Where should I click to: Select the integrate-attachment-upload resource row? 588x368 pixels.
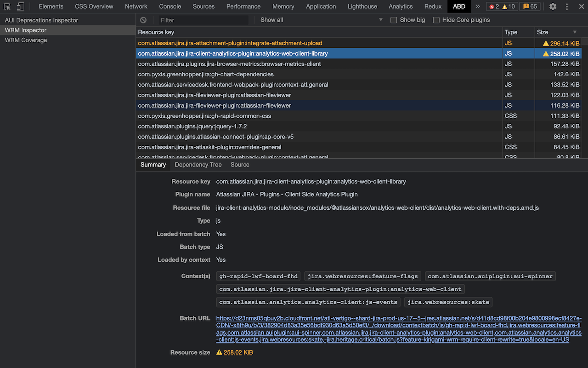(359, 43)
